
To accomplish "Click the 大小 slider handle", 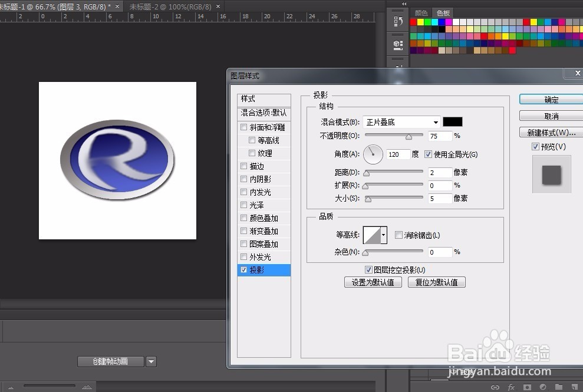I will click(x=368, y=199).
